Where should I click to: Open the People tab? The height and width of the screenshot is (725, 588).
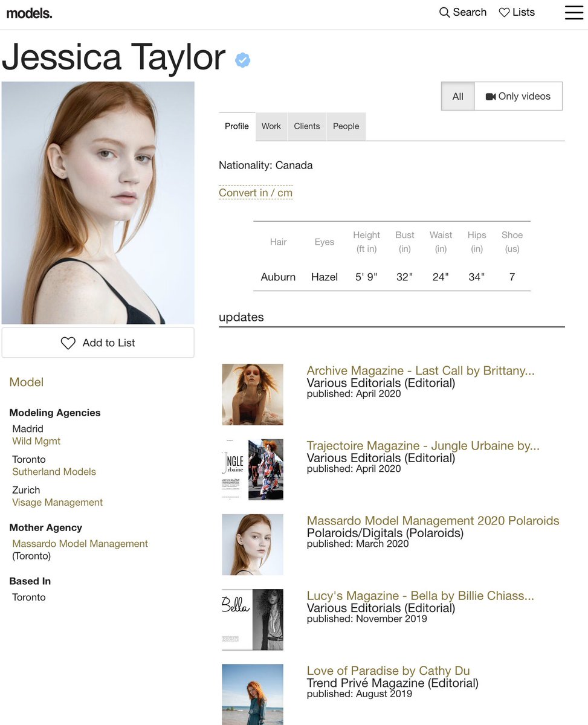coord(346,126)
